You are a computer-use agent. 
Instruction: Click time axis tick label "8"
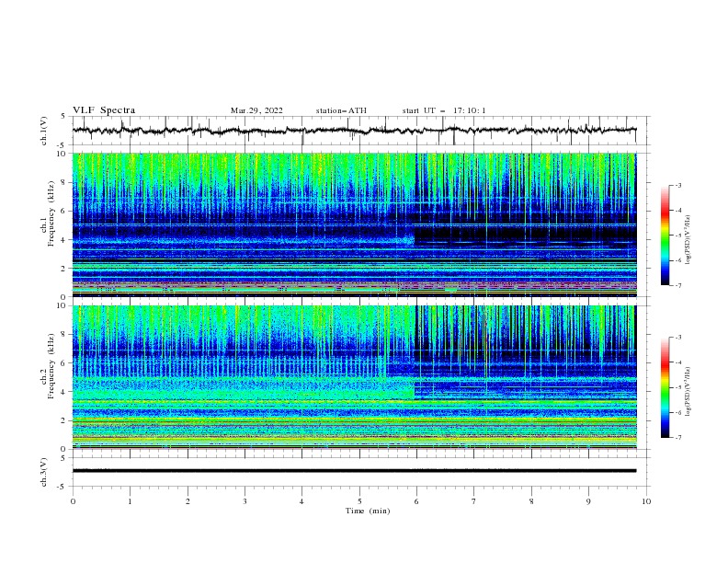531,501
